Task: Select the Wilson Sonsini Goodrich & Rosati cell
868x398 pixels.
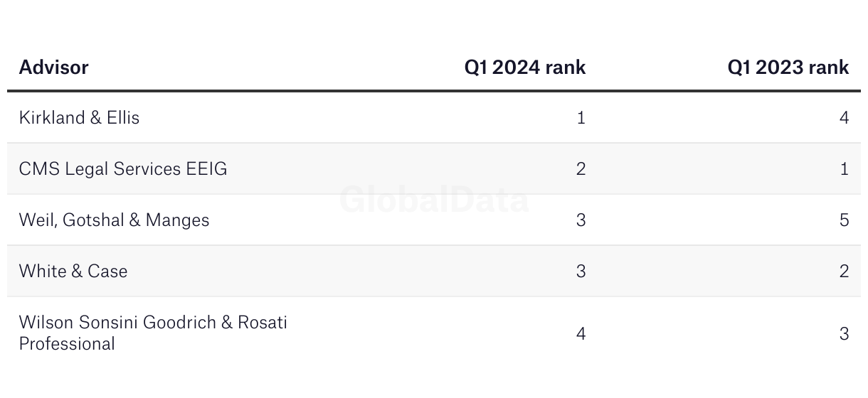Action: tap(153, 323)
